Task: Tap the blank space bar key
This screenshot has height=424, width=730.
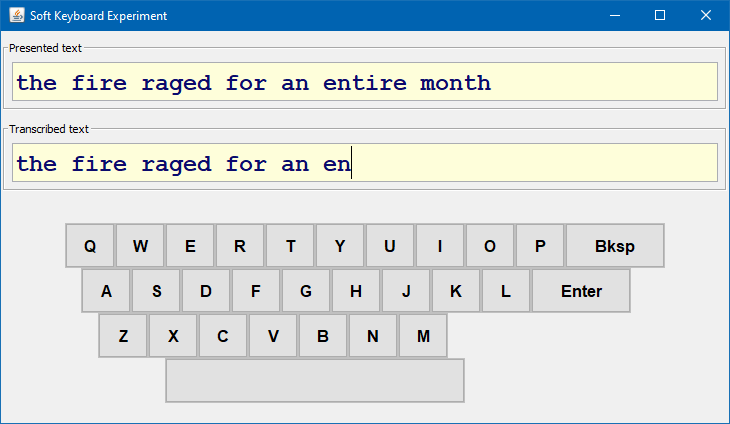Action: (x=315, y=380)
